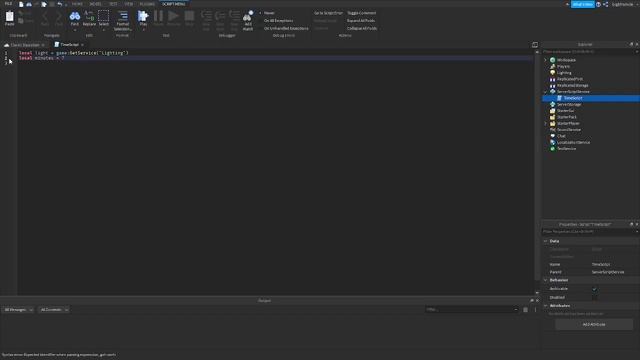Select the SoundService icon
The image size is (640, 360).
[552, 130]
